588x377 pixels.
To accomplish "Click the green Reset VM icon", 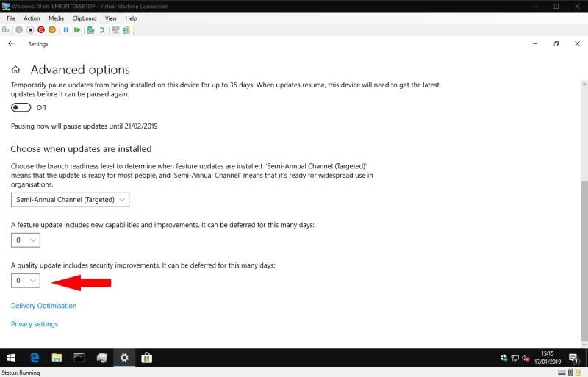I will point(77,29).
